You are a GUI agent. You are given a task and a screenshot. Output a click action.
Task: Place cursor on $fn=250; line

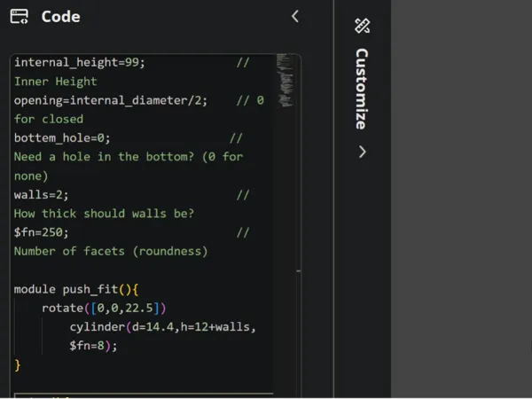(x=42, y=232)
